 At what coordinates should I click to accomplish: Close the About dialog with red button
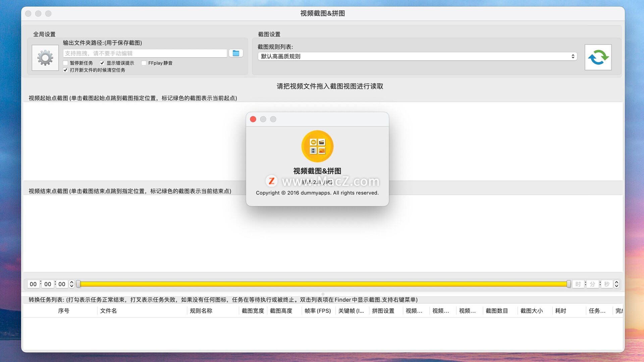coord(253,119)
